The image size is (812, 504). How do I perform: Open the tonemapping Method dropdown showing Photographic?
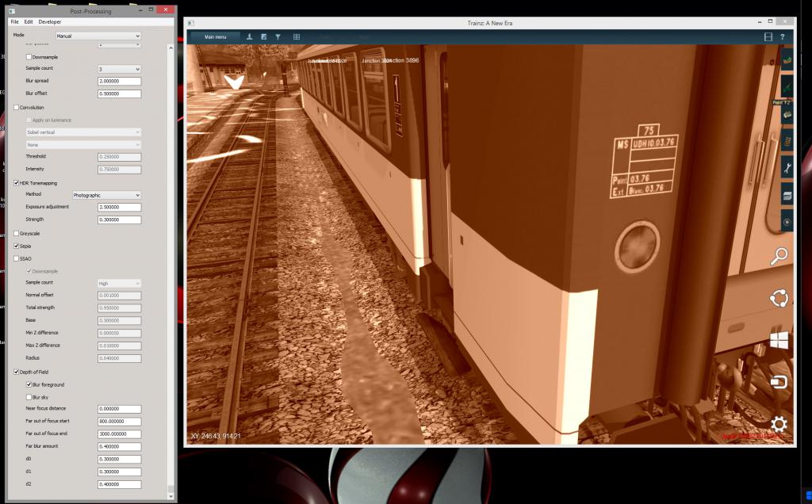pos(107,195)
